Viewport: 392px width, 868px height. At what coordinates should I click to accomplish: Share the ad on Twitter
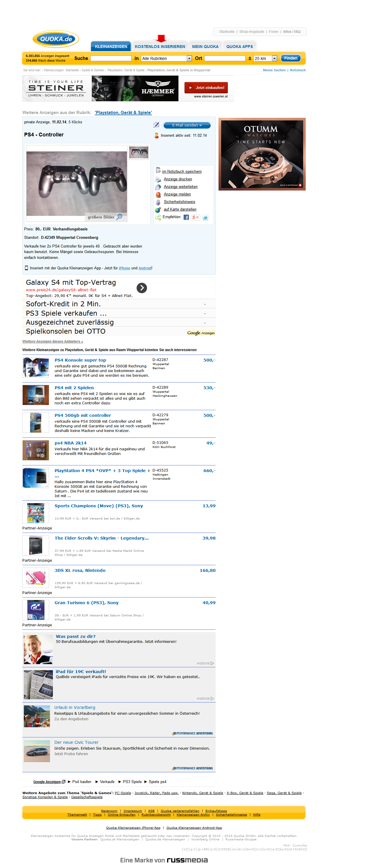click(x=205, y=218)
